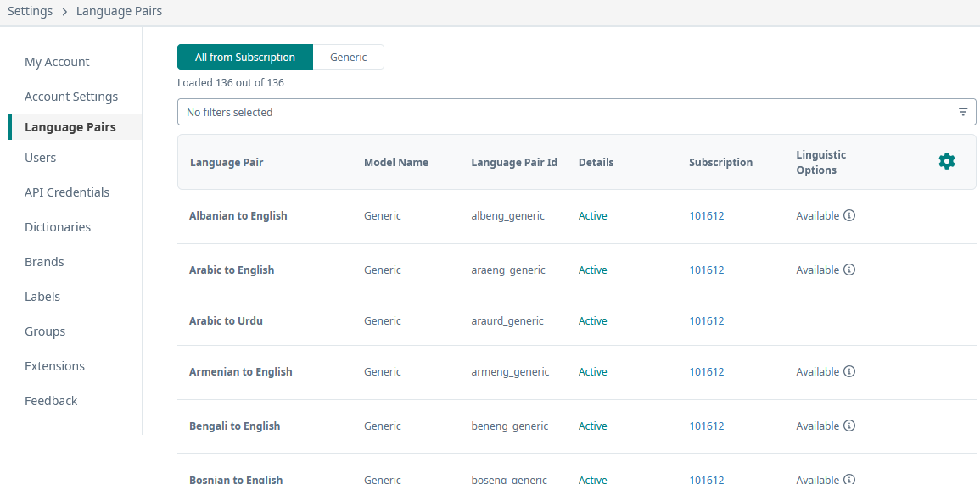Click info icon in Arabic to English row
Image resolution: width=980 pixels, height=484 pixels.
[848, 270]
